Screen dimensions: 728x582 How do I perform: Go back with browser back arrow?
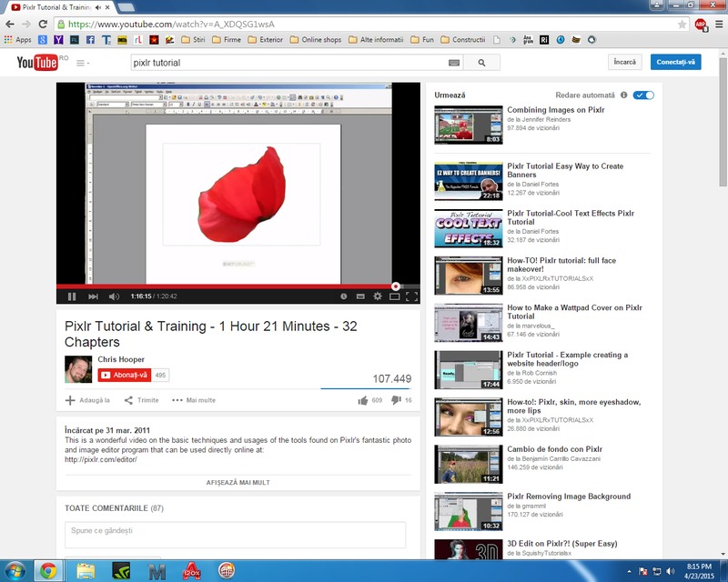point(10,25)
